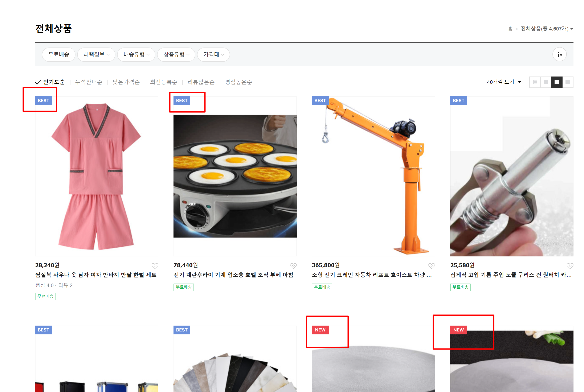The image size is (584, 392).
Task: Open the orange crane product thumbnail
Action: (x=373, y=176)
